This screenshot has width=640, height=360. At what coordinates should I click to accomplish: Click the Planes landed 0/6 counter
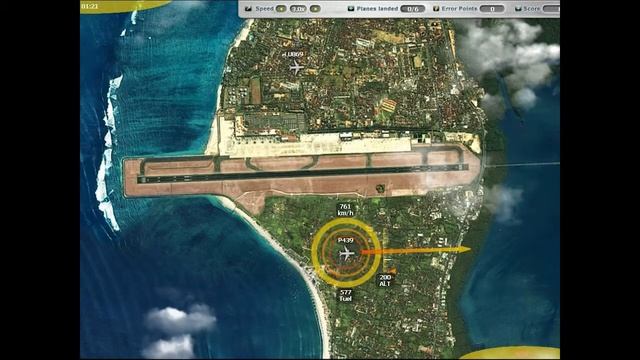pos(412,9)
